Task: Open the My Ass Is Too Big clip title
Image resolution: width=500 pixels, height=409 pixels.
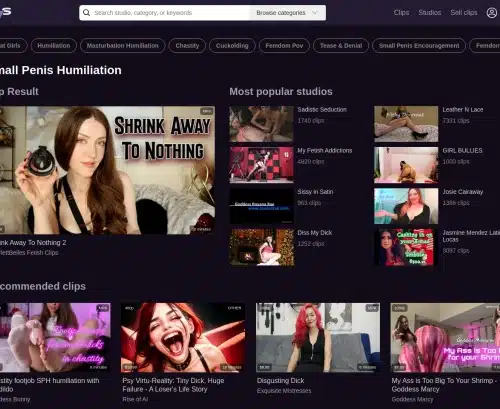Action: point(445,385)
